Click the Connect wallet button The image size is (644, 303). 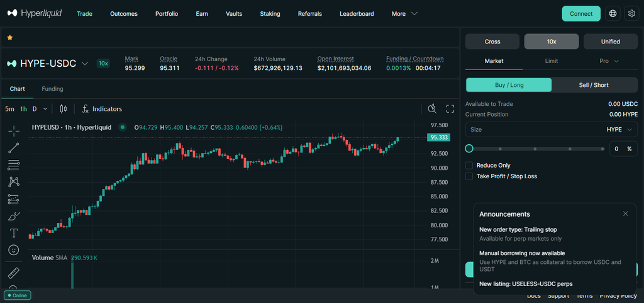pyautogui.click(x=581, y=14)
